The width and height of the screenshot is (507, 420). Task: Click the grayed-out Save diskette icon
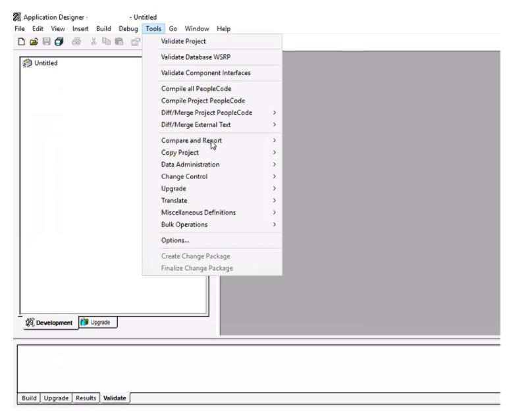pyautogui.click(x=47, y=41)
